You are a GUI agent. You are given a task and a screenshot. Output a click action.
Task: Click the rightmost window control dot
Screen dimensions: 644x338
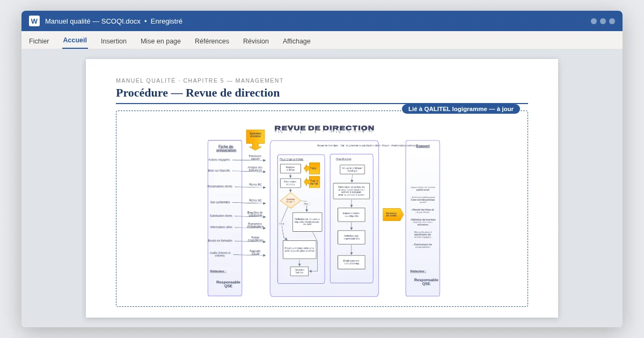[612, 21]
